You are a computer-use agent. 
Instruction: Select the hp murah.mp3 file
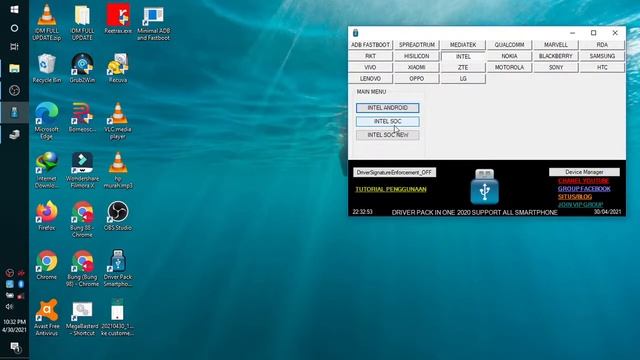118,170
